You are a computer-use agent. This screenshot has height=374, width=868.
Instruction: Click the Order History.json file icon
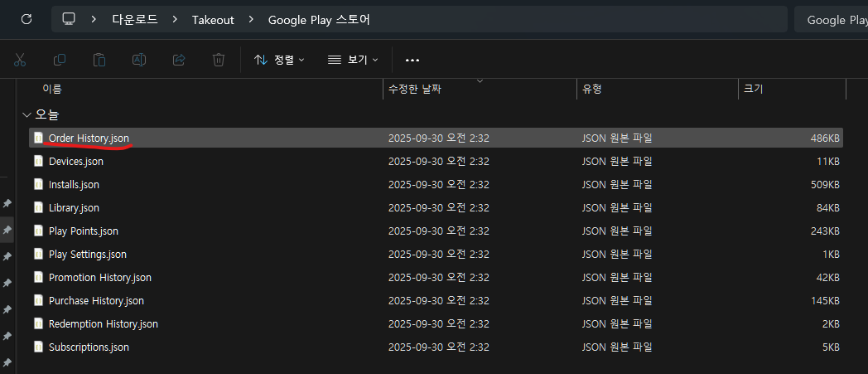tap(38, 138)
